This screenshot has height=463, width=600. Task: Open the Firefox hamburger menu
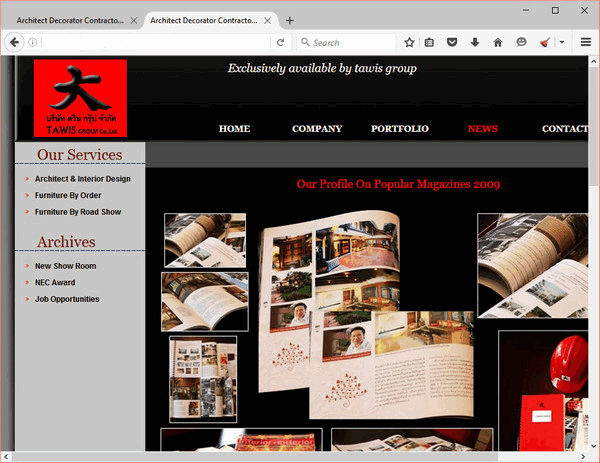[586, 42]
